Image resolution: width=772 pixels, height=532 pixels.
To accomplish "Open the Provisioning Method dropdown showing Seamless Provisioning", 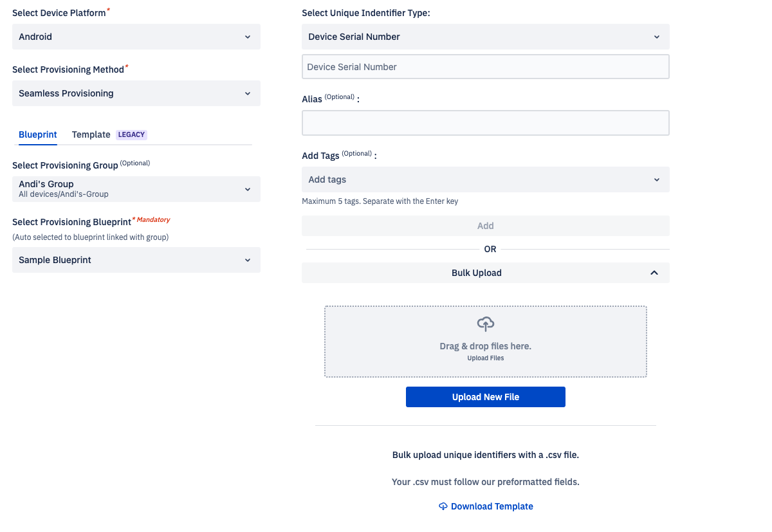I will pos(136,93).
